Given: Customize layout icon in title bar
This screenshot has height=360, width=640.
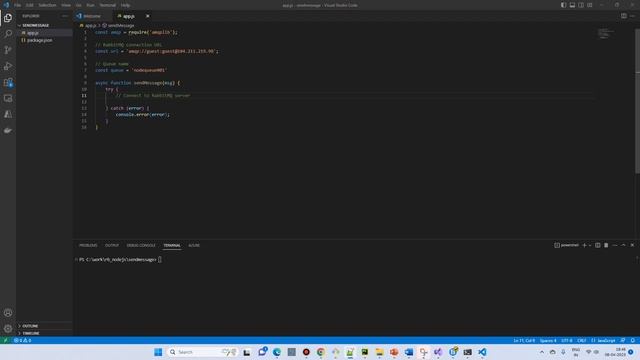Looking at the screenshot, I should coord(590,5).
